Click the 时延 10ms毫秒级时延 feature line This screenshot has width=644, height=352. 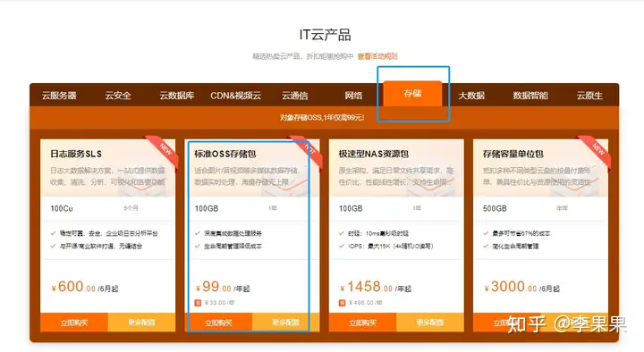coord(374,233)
